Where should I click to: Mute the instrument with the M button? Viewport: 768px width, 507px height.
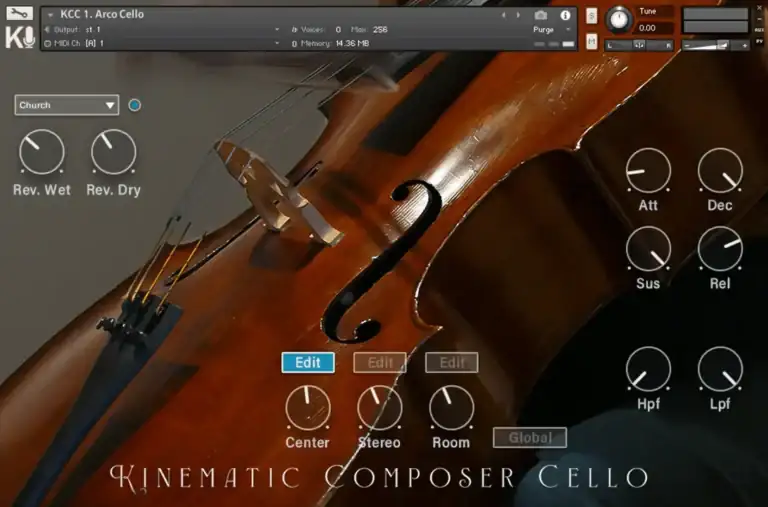592,42
